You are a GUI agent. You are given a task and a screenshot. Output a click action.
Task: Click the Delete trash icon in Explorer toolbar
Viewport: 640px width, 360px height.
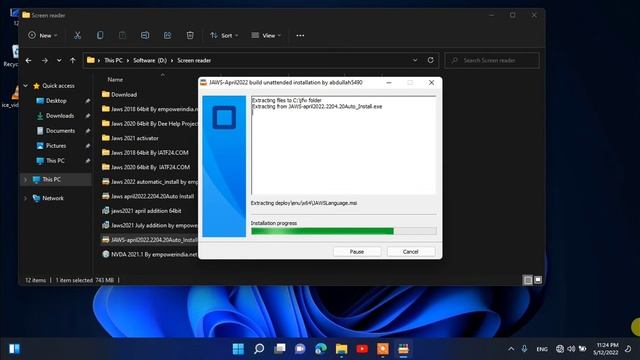[x=190, y=36]
